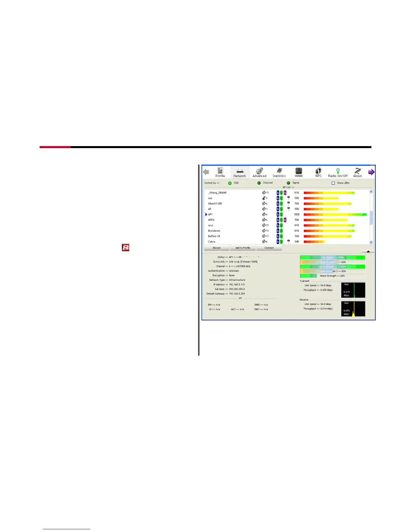Screen dimensions: 411x532
Task: Click the Connect button
Action: 269,248
